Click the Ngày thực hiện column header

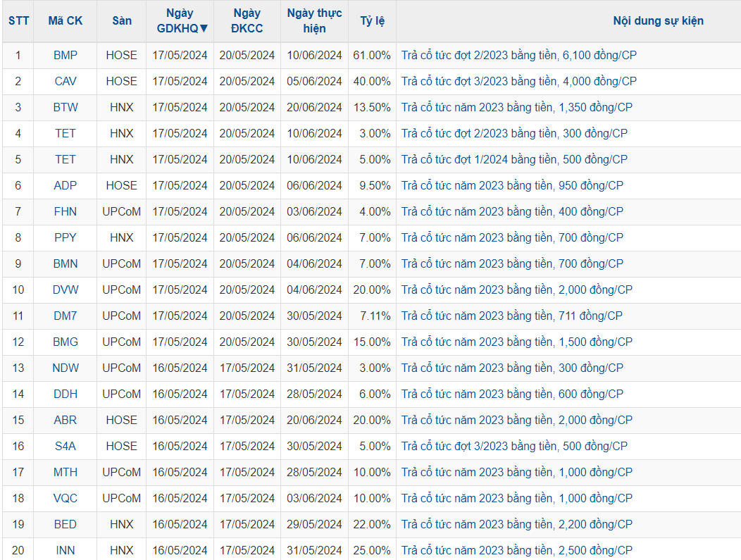click(314, 20)
